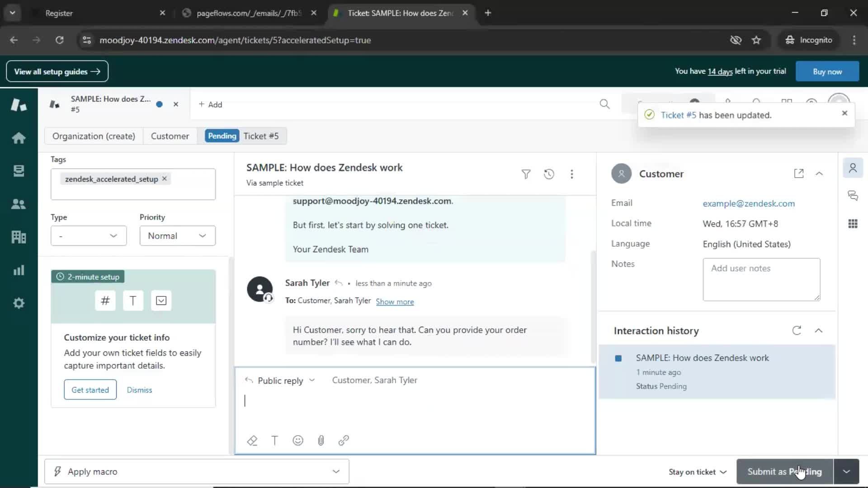Viewport: 868px width, 488px height.
Task: Click Buy now button
Action: (x=827, y=71)
